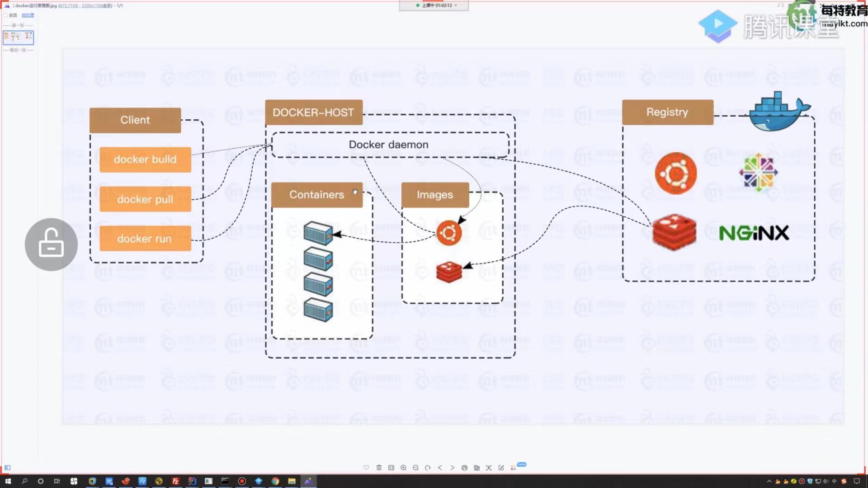Toggle the sidebar panel icon
The height and width of the screenshot is (488, 868).
7,468
